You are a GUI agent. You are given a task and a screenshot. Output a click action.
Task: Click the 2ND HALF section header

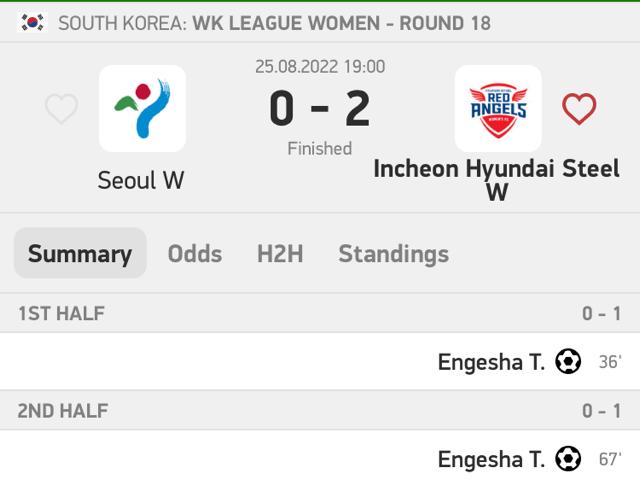320,410
